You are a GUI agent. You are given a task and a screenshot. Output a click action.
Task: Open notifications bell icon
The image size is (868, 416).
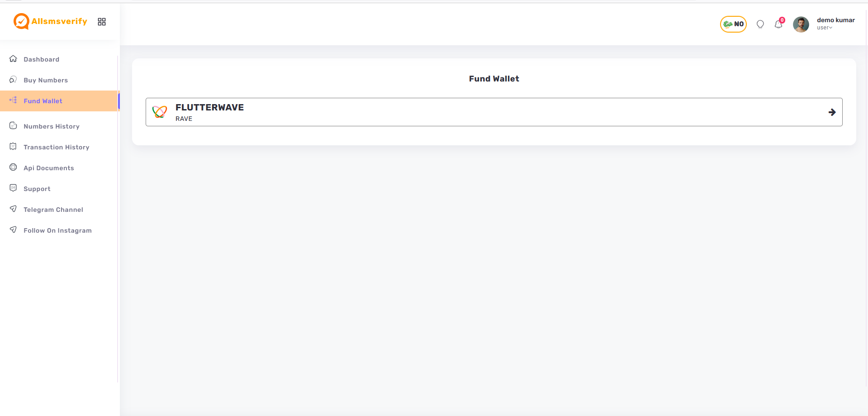[x=778, y=24]
